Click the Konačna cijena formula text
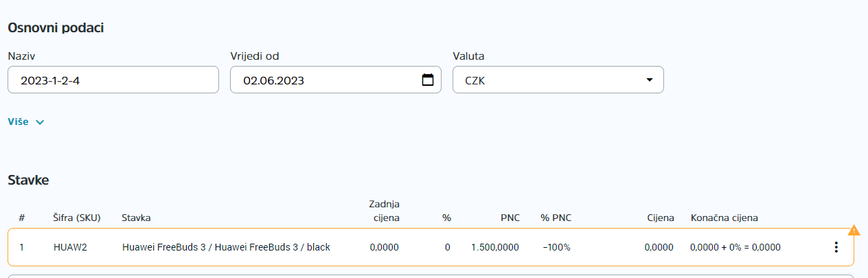This screenshot has height=278, width=868. coord(735,247)
